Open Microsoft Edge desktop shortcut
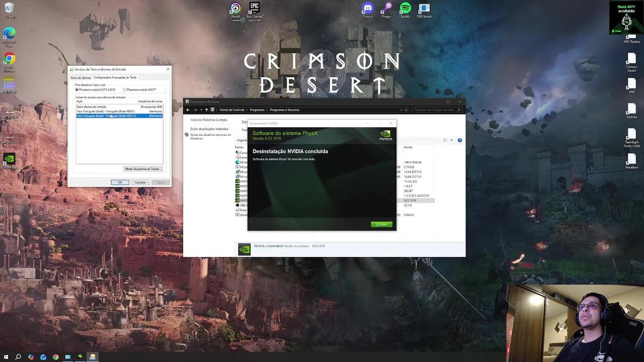Viewport: 644px width, 362px height. (x=10, y=36)
